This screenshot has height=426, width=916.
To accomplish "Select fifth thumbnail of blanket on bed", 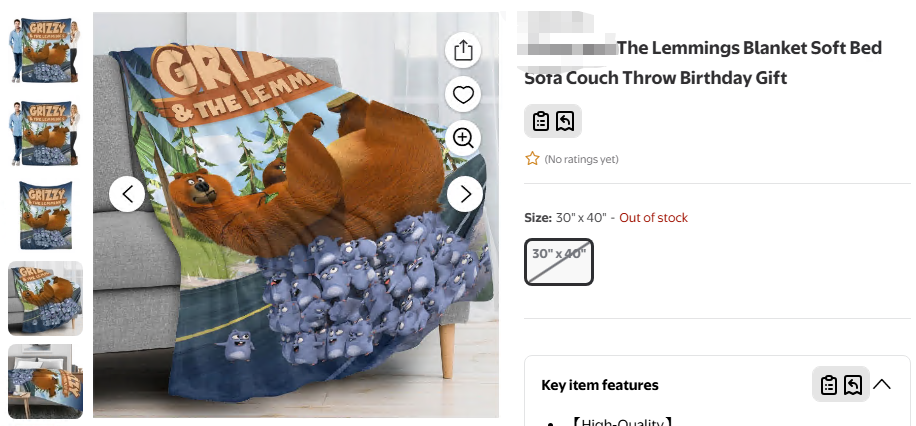I will tap(45, 381).
